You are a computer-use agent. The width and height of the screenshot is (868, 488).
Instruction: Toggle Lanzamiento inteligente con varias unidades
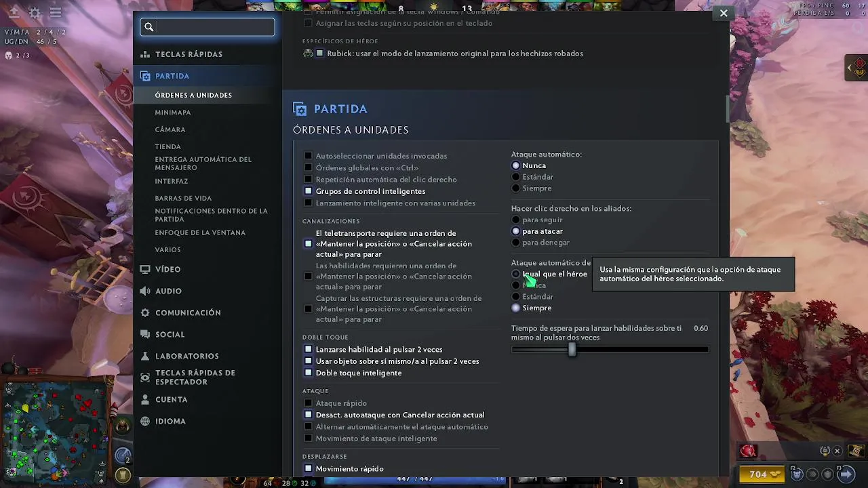[308, 203]
